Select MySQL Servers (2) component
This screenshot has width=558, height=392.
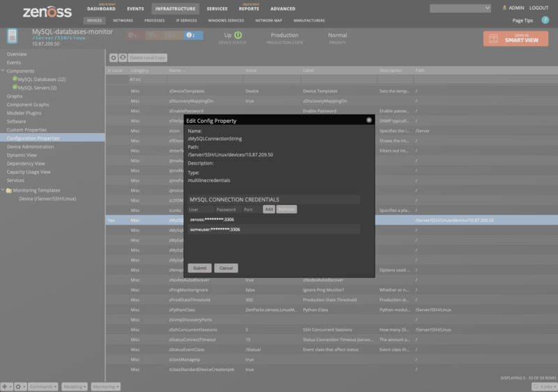click(x=37, y=88)
